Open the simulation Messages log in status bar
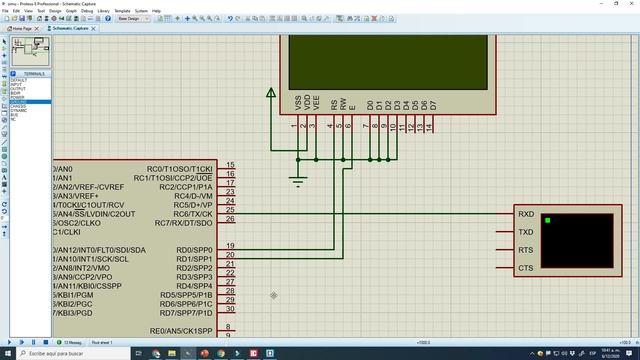640x360 pixels. click(70, 342)
